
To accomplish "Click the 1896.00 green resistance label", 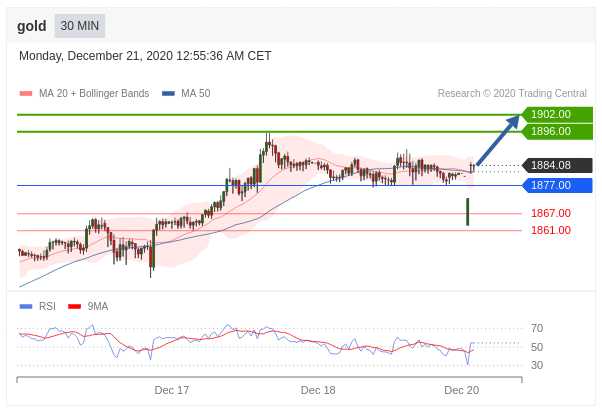I will 557,131.
